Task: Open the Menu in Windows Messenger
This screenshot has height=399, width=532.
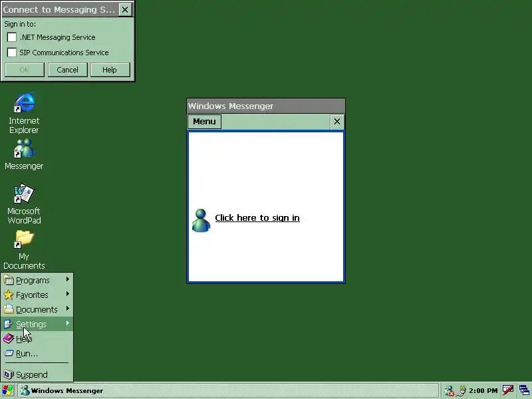Action: pyautogui.click(x=204, y=122)
